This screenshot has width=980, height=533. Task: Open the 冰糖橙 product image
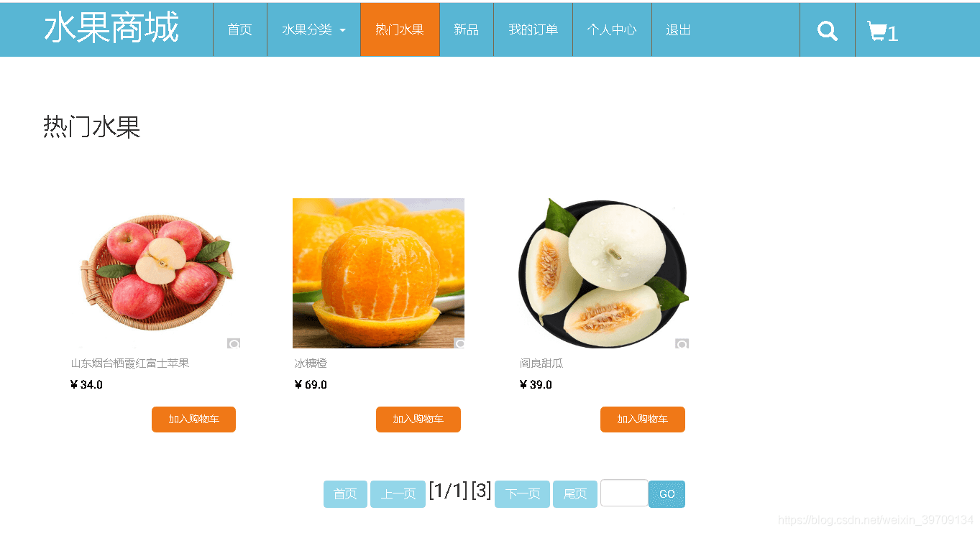(378, 273)
